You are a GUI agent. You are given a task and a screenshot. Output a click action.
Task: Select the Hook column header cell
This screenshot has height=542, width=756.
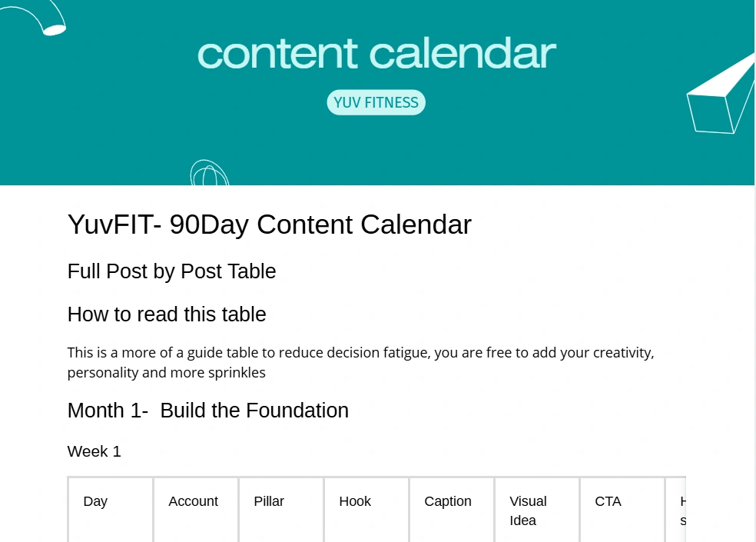tap(366, 510)
